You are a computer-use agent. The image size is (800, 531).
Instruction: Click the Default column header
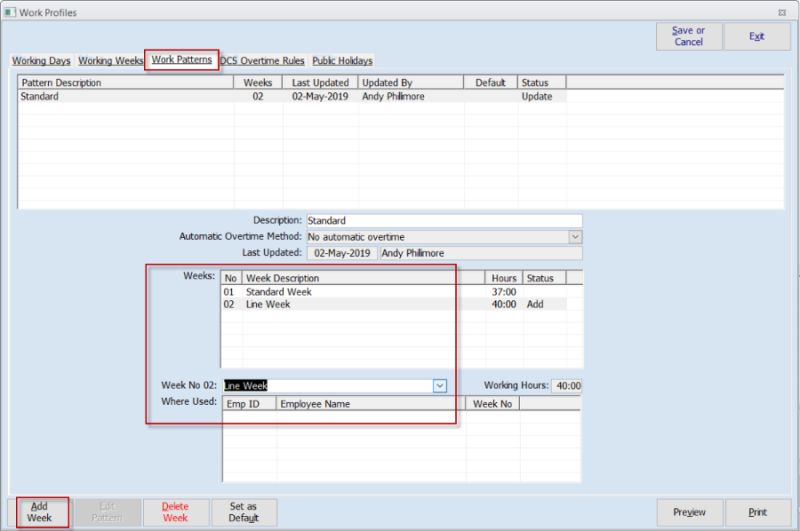490,83
